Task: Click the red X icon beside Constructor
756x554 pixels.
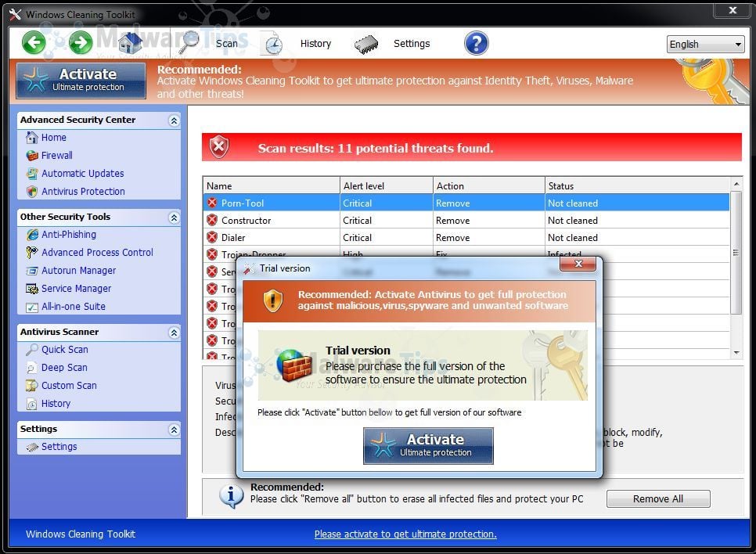Action: pyautogui.click(x=211, y=221)
